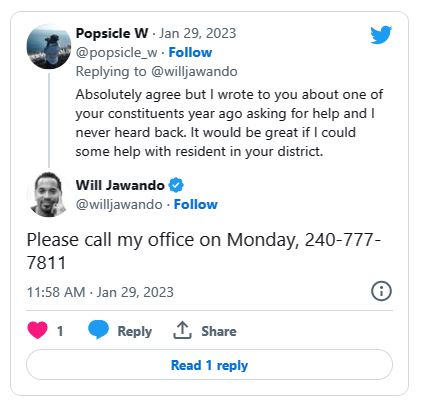The width and height of the screenshot is (423, 404).
Task: Click the Twitter bird logo
Action: (x=381, y=35)
